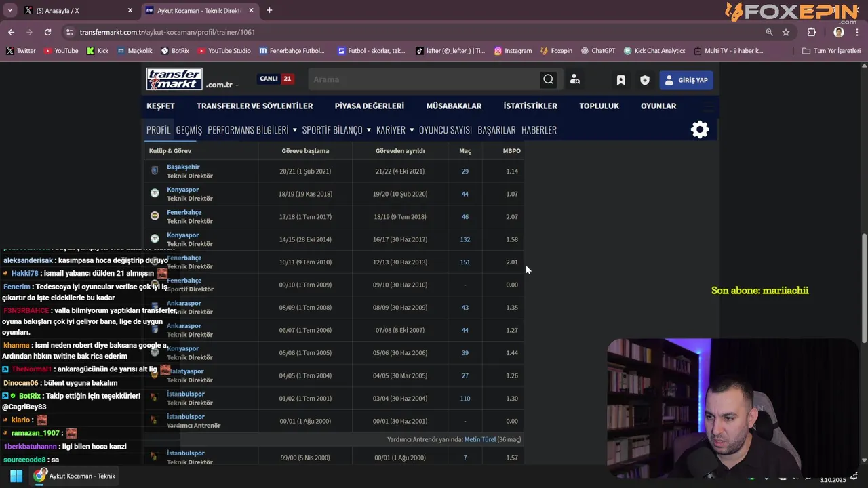
Task: Open Transferler ve Söylentiler menu
Action: 254,106
